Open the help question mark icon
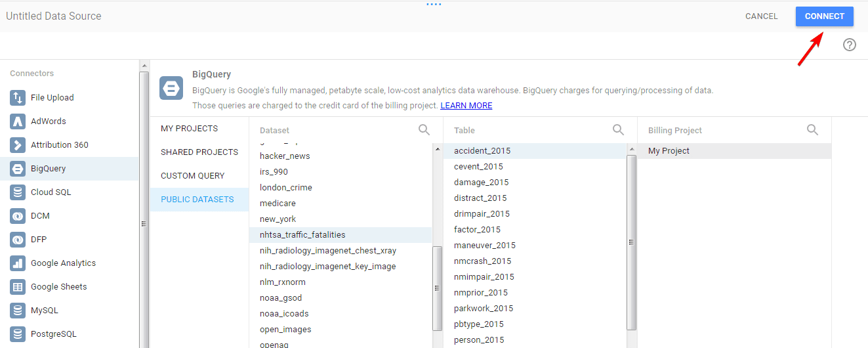The width and height of the screenshot is (868, 348). tap(850, 45)
